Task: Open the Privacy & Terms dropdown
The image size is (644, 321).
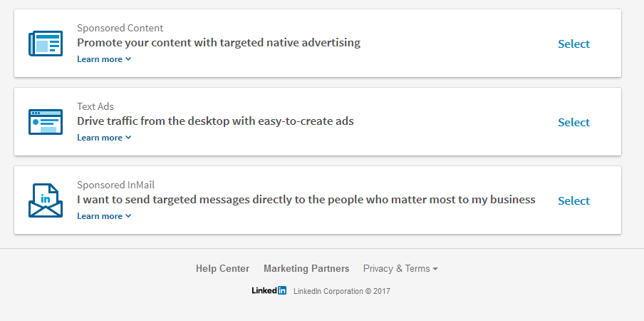Action: 400,268
